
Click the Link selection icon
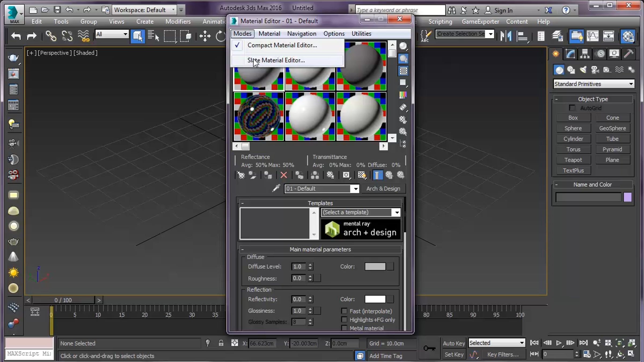pyautogui.click(x=51, y=36)
